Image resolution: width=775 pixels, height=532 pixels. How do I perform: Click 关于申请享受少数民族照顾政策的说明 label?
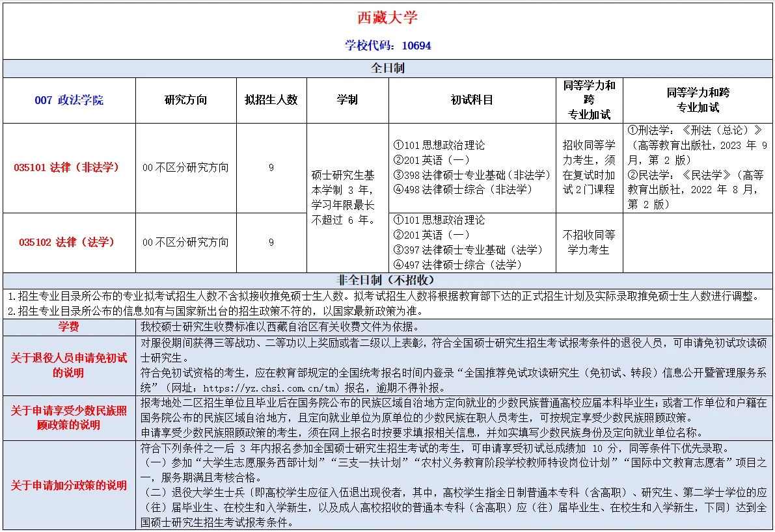pos(69,418)
